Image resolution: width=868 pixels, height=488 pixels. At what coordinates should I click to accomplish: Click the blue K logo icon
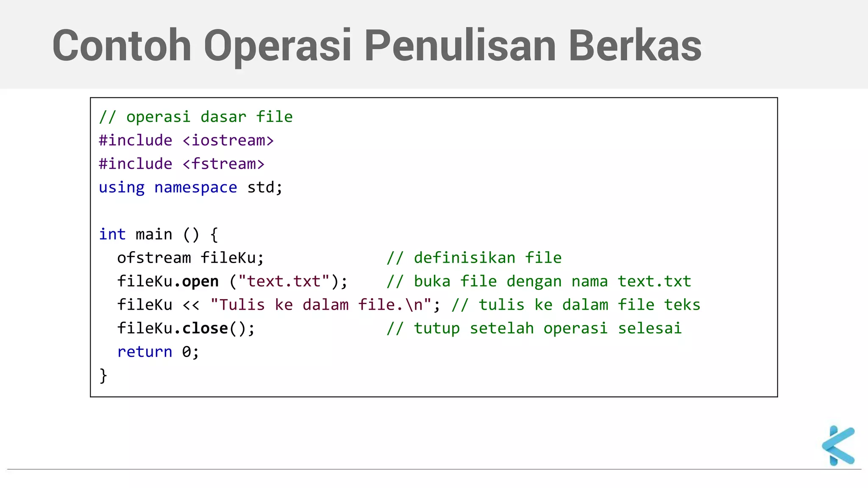pyautogui.click(x=838, y=446)
